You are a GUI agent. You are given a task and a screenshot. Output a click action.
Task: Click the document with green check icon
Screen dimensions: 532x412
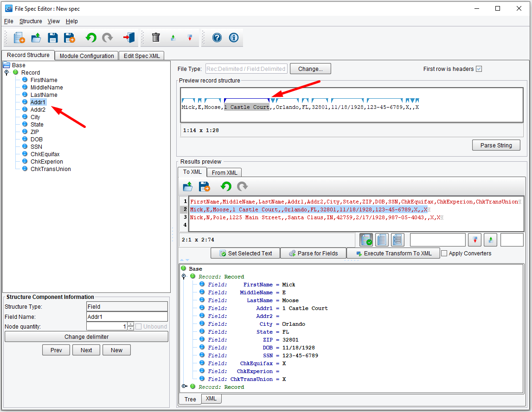(x=366, y=240)
